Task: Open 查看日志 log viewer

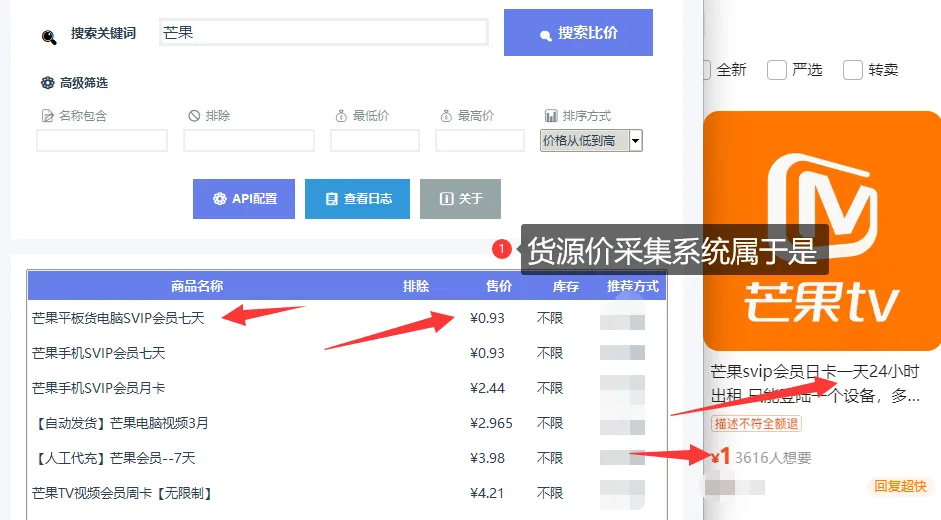Action: [357, 199]
